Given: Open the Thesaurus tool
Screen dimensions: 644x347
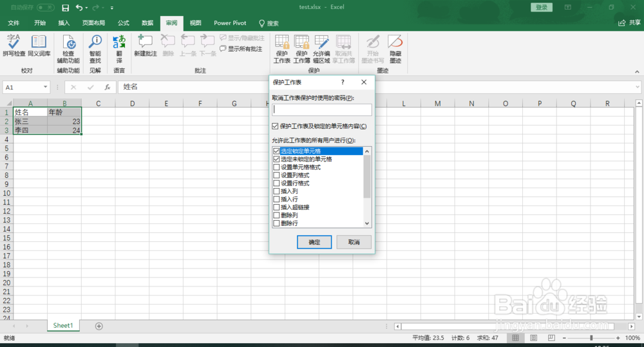Looking at the screenshot, I should click(39, 46).
